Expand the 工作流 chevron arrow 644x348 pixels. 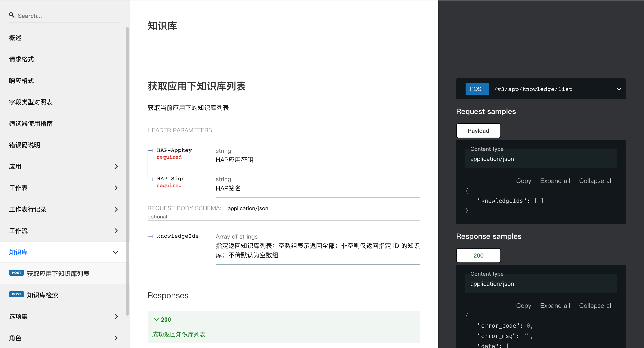click(x=116, y=231)
